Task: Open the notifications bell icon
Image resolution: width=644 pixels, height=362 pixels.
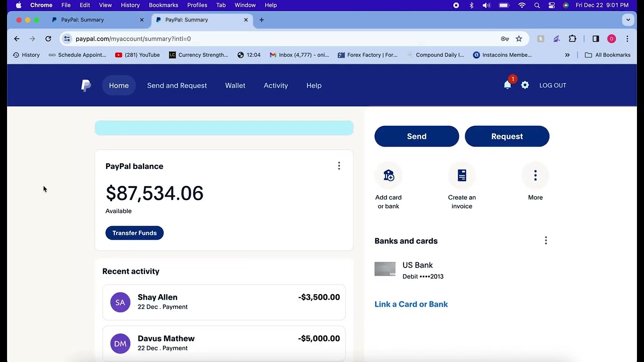Action: (x=508, y=85)
